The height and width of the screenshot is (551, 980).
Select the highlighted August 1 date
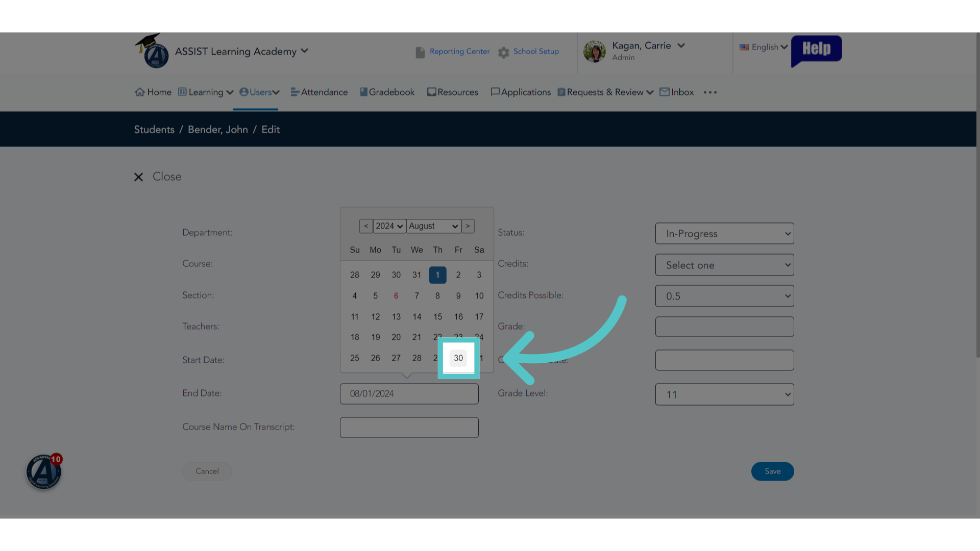coord(437,275)
